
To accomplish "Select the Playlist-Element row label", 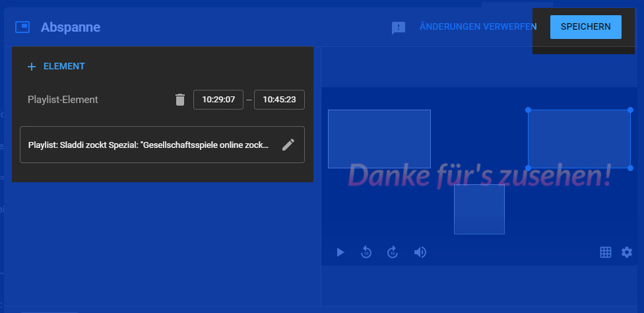I will pyautogui.click(x=63, y=100).
